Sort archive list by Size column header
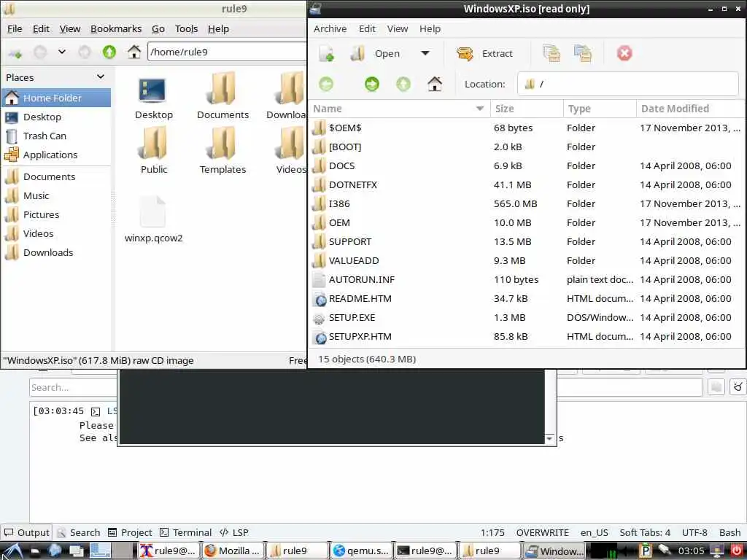747x560 pixels. point(527,109)
